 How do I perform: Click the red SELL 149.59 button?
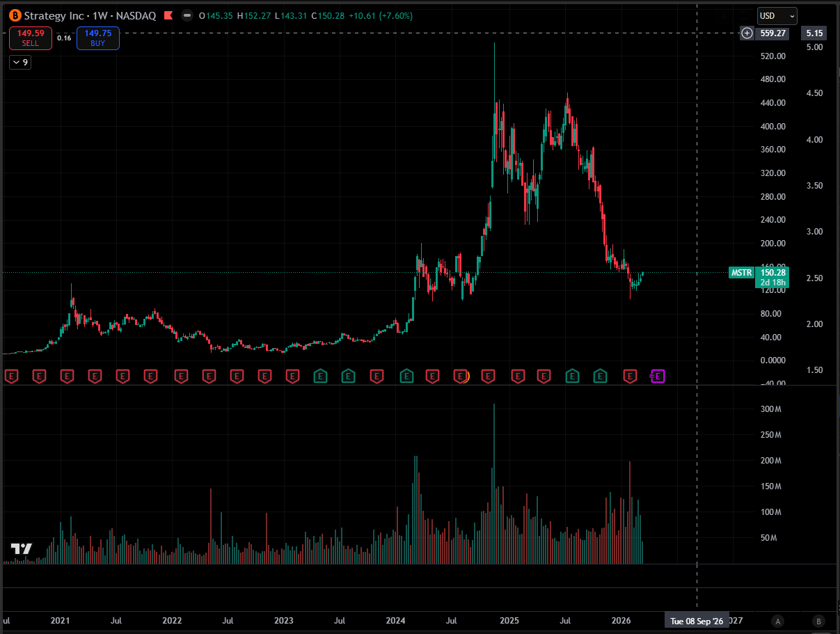click(x=30, y=38)
